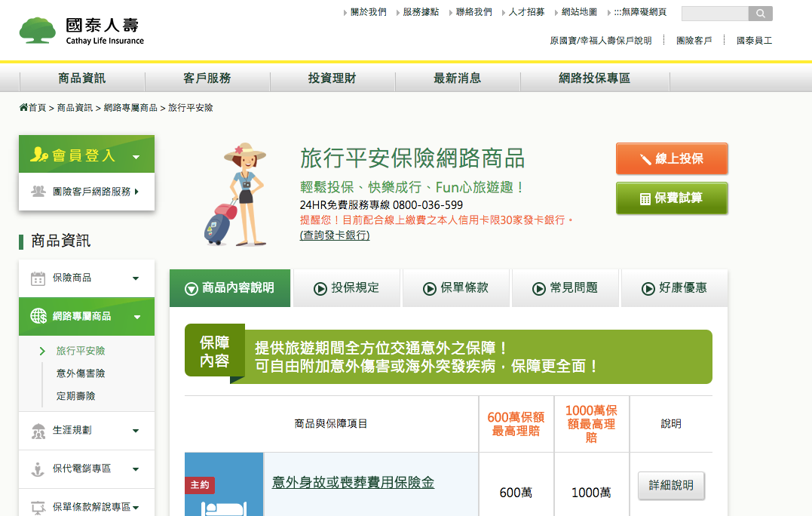Image resolution: width=812 pixels, height=516 pixels.
Task: Click the figure icon beside 保代電銷專區
Action: (38, 469)
